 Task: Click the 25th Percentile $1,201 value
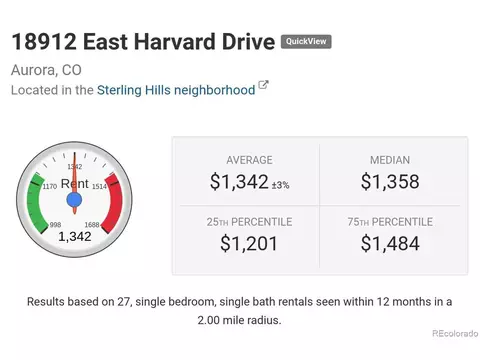pyautogui.click(x=249, y=243)
